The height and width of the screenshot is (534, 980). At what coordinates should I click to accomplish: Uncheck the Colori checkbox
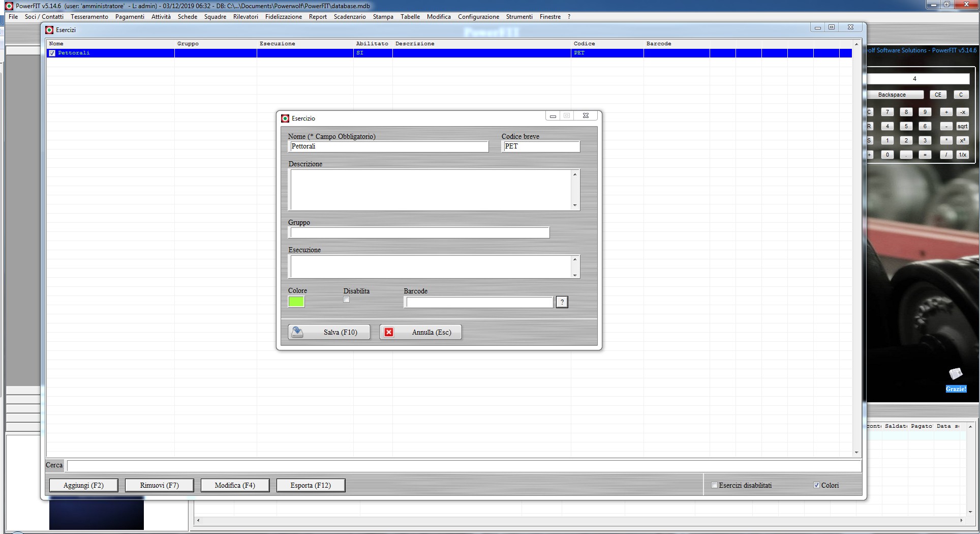pos(816,485)
